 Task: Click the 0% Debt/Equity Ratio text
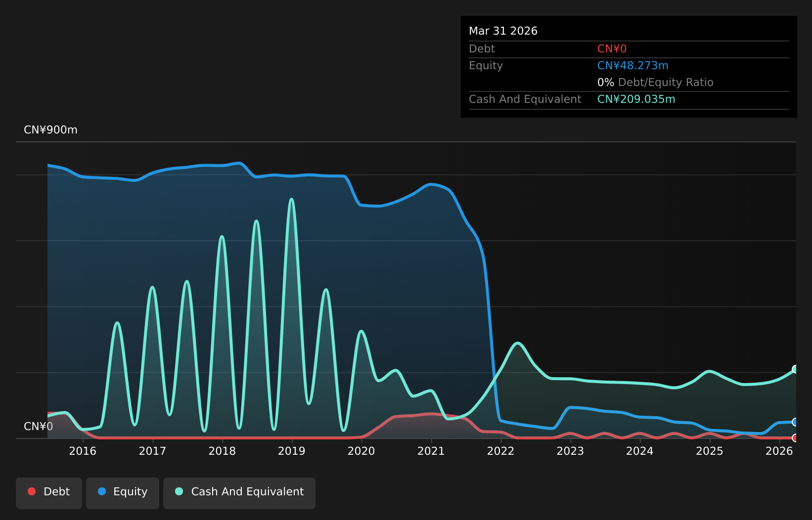click(655, 83)
